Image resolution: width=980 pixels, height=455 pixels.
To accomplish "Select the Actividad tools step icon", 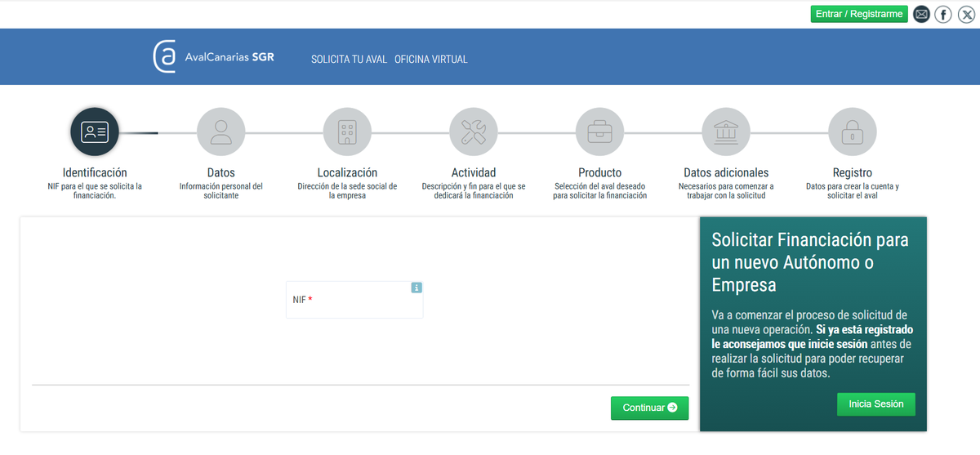I will tap(474, 132).
